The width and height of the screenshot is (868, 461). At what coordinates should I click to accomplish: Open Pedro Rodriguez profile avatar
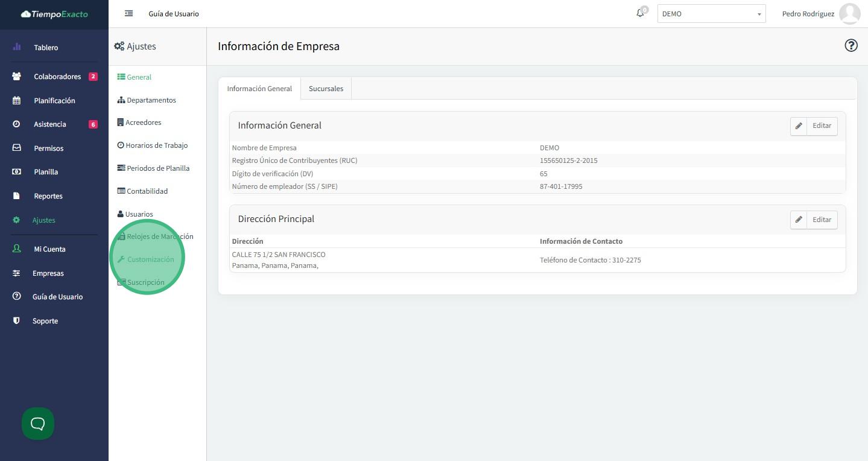[849, 13]
